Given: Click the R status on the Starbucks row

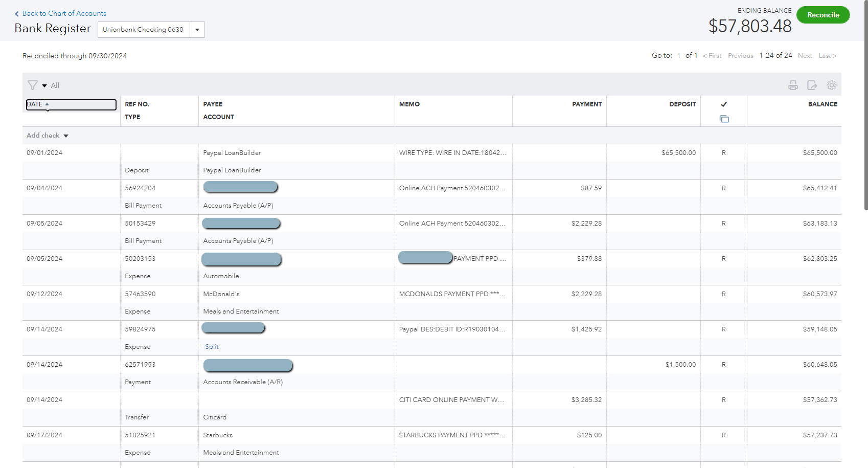Looking at the screenshot, I should click(x=724, y=435).
